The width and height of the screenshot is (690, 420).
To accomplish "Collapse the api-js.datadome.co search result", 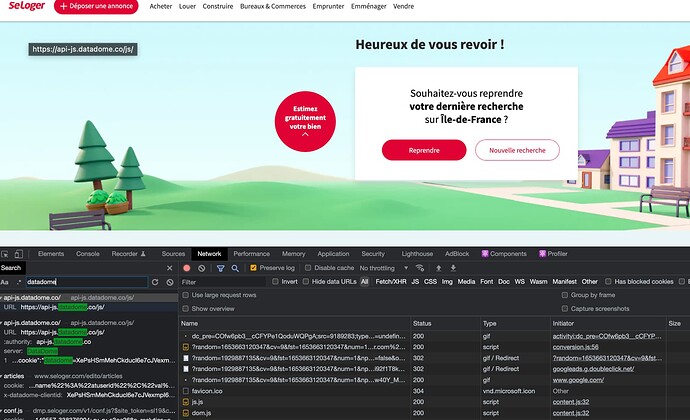I will [3, 298].
